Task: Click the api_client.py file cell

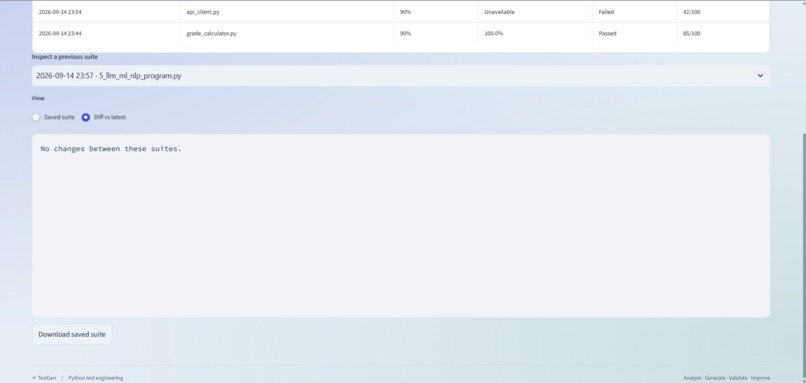Action: tap(287, 12)
